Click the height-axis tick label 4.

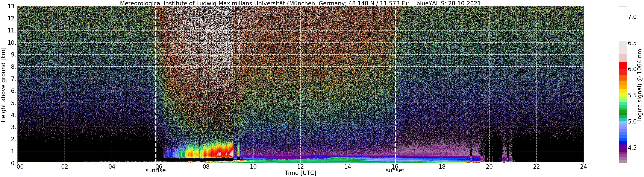14,115
